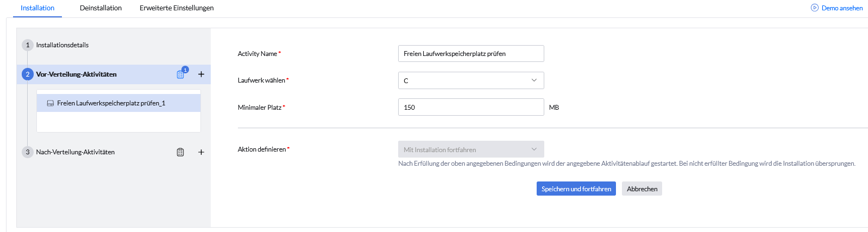
Task: Open the Erweiterte Einstellungen tab
Action: (x=177, y=8)
